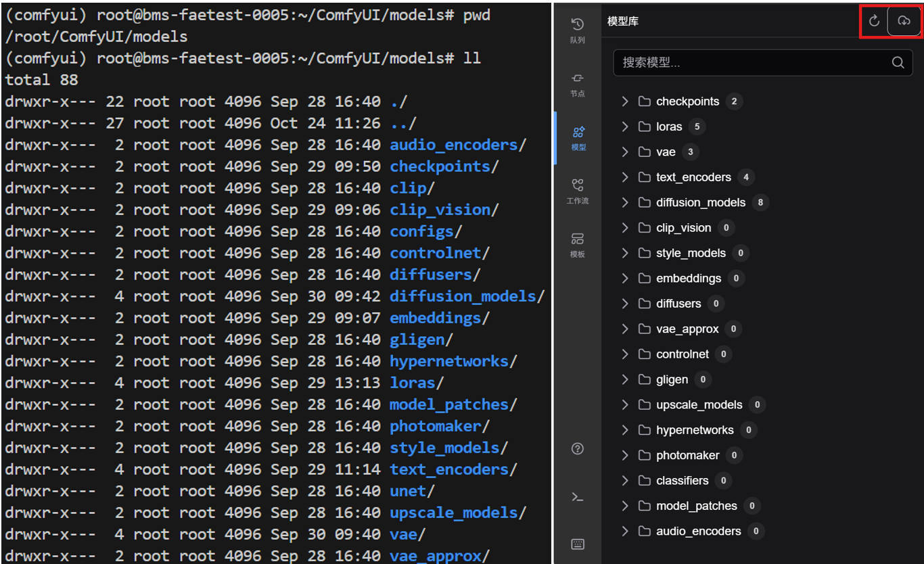Click /root/ComfyUI/models path in terminal output
924x564 pixels.
click(x=96, y=37)
